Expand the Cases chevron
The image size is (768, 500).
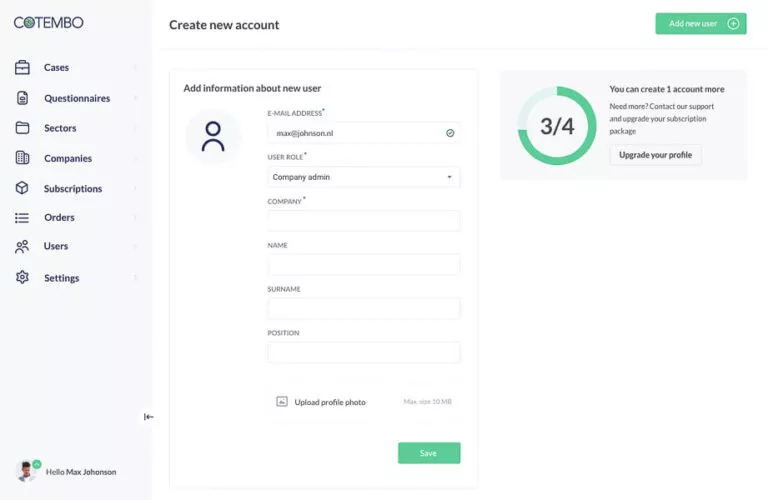click(135, 68)
